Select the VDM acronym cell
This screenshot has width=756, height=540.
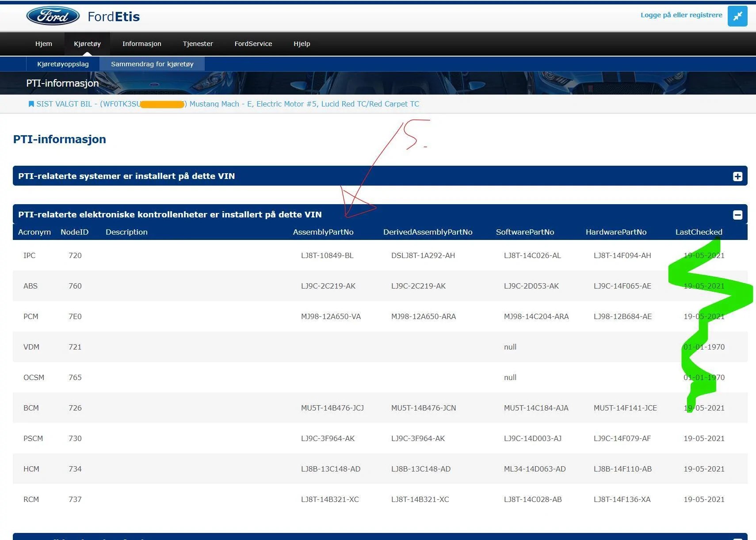point(31,347)
